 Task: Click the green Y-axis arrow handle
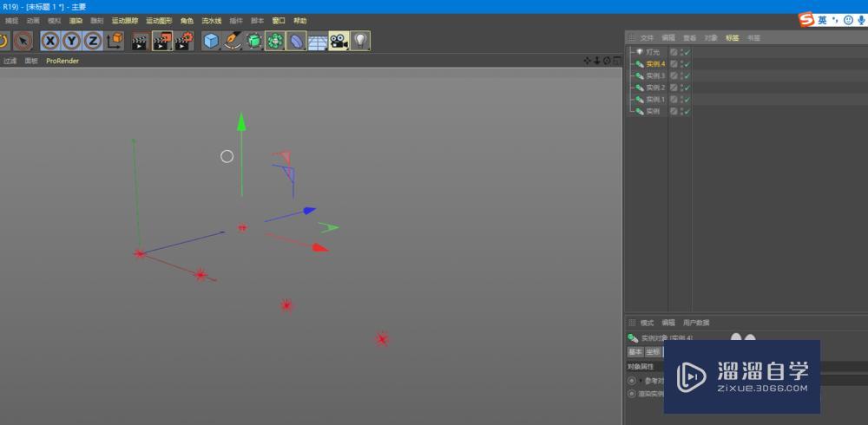coord(241,121)
